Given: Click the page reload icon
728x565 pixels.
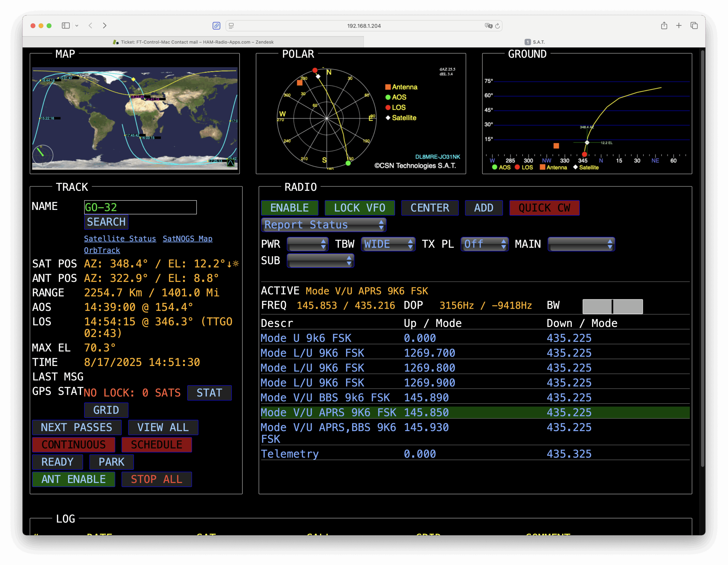Looking at the screenshot, I should pyautogui.click(x=497, y=26).
